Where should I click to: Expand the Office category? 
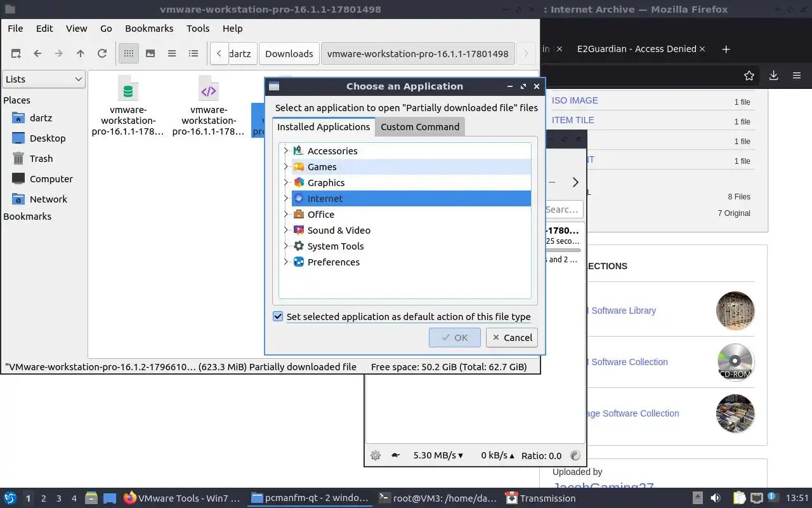coord(286,214)
